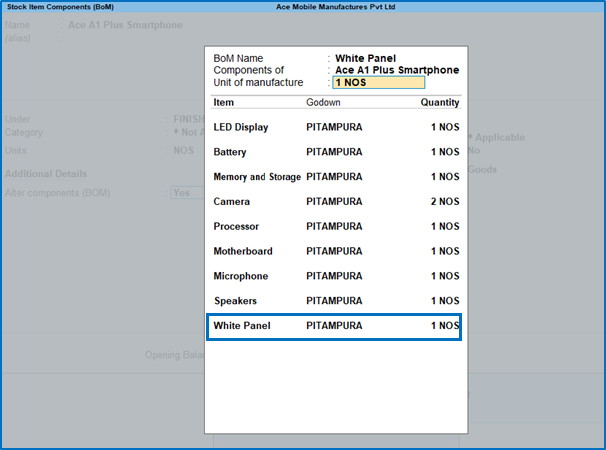Viewport: 606px width, 450px height.
Task: Click the Speakers item entry
Action: [236, 301]
